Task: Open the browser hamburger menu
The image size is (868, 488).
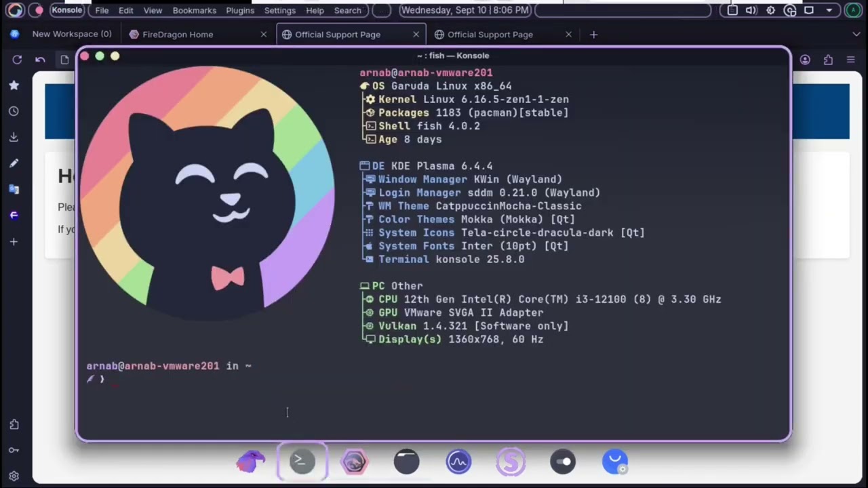Action: 851,60
